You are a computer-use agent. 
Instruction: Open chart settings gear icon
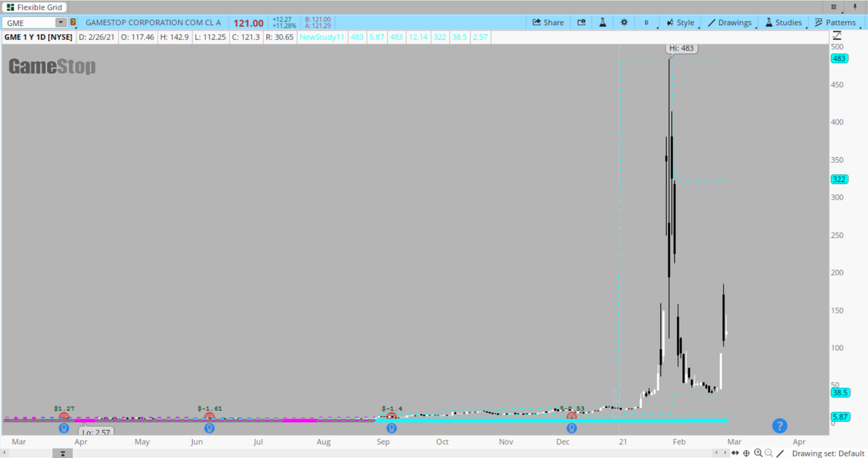[x=624, y=22]
